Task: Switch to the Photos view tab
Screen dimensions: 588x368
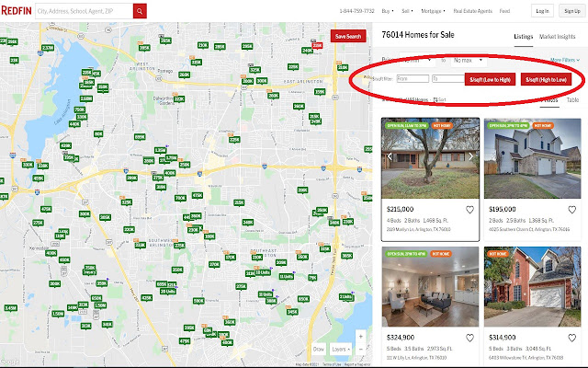Action: 549,100
